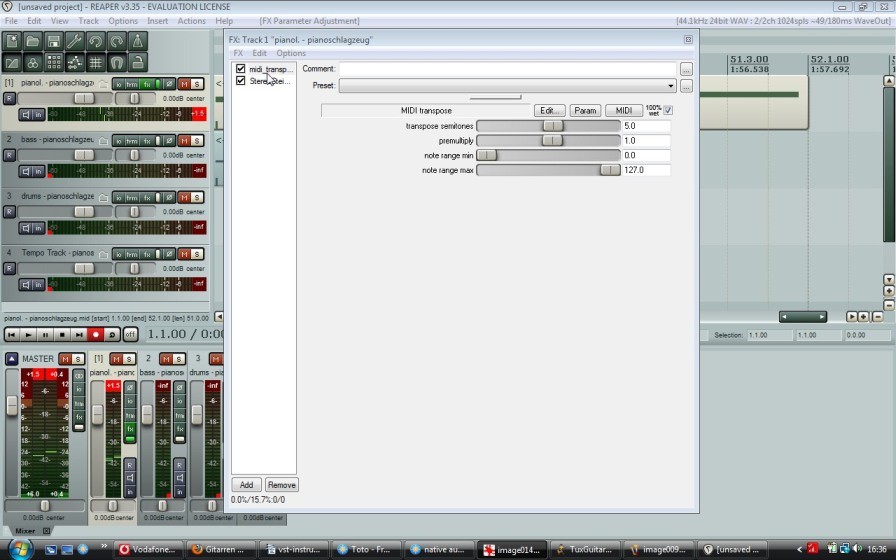Open the Insert menu in REAPER

pyautogui.click(x=158, y=21)
